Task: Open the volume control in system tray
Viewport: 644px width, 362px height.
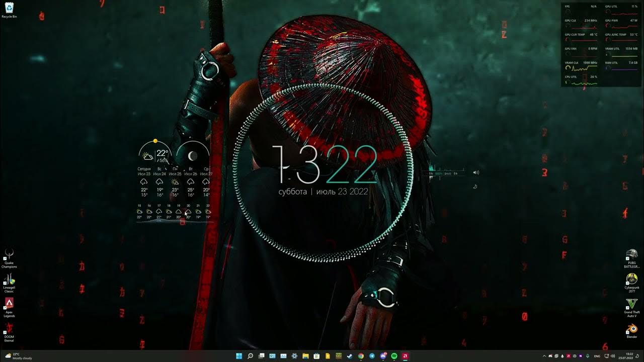Action: [613, 356]
